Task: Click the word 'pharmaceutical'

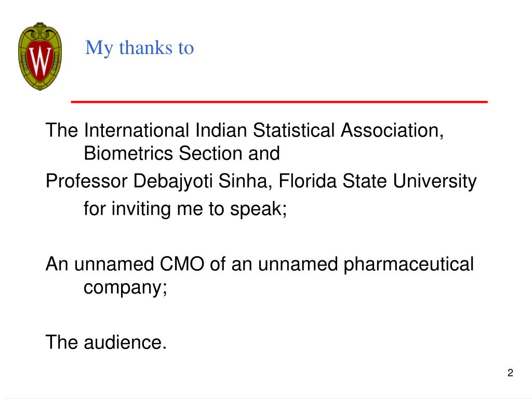Action: (409, 264)
